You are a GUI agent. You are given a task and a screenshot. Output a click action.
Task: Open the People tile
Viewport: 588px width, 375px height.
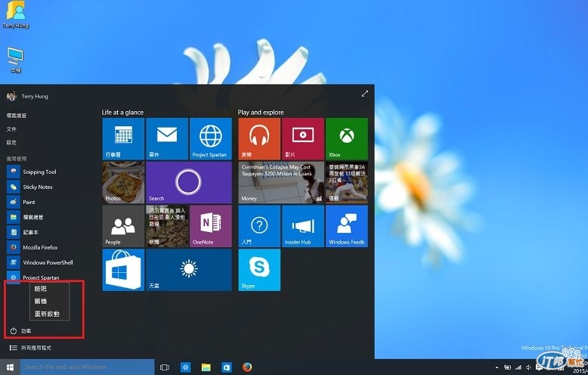point(123,226)
